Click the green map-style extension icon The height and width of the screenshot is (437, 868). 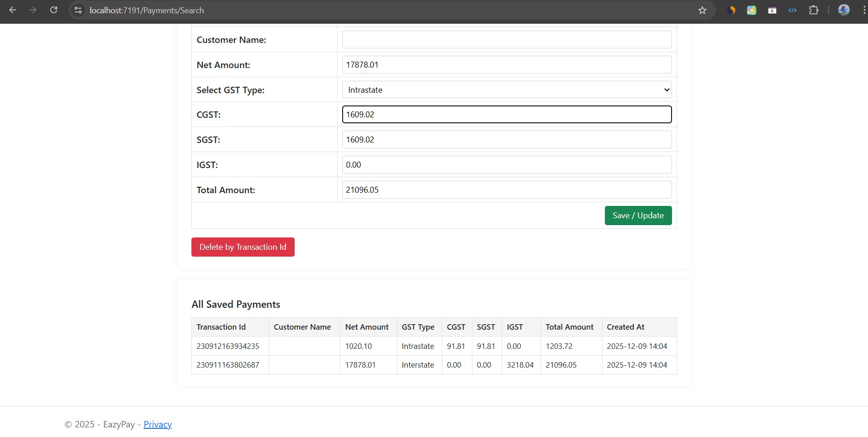752,10
